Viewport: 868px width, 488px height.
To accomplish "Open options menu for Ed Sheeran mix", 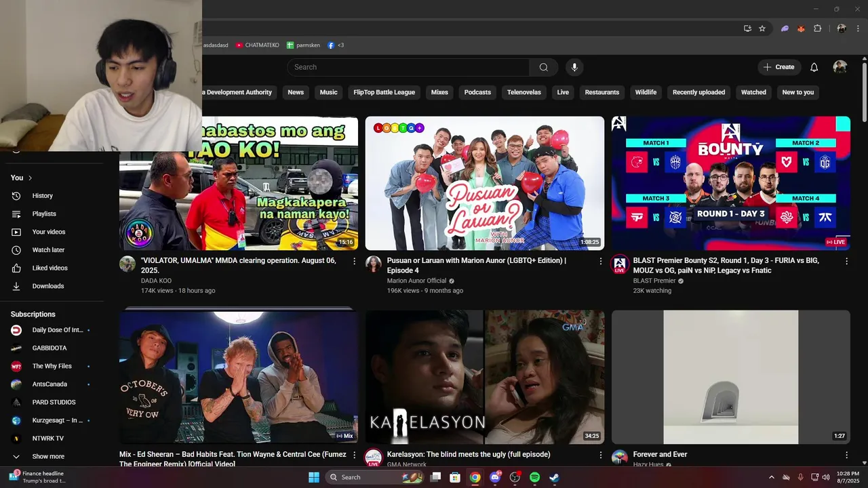I will tap(354, 455).
